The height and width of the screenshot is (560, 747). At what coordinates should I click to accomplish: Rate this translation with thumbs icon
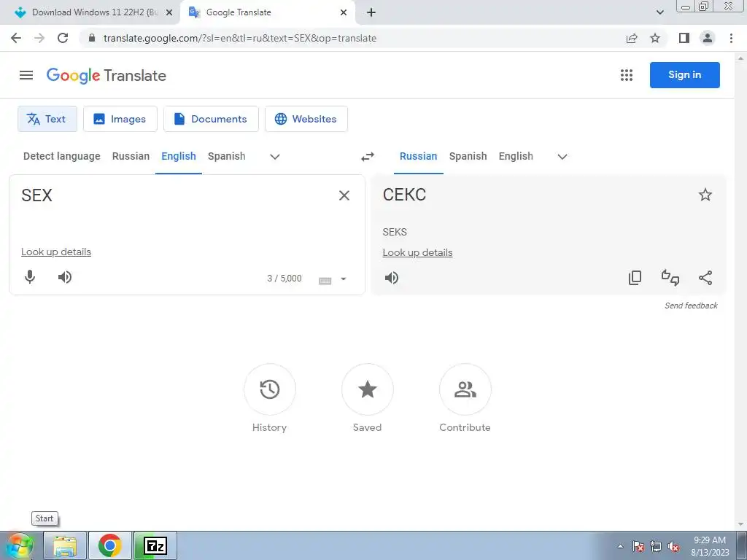tap(670, 278)
